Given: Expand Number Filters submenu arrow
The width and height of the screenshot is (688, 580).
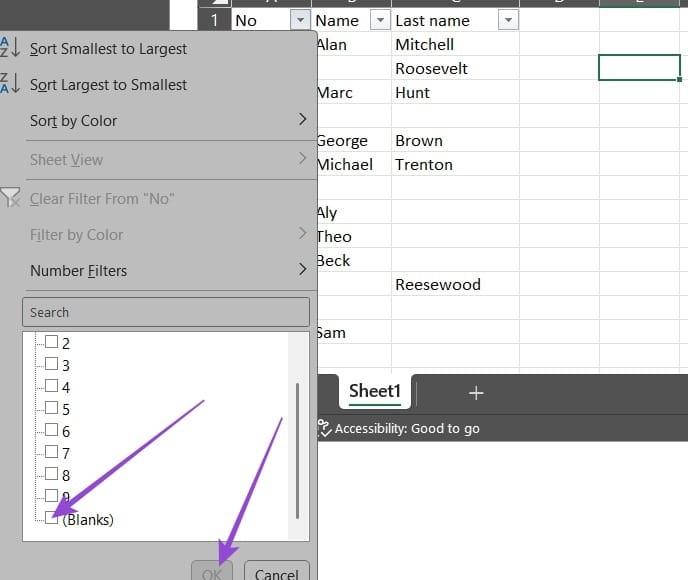Looking at the screenshot, I should (302, 269).
